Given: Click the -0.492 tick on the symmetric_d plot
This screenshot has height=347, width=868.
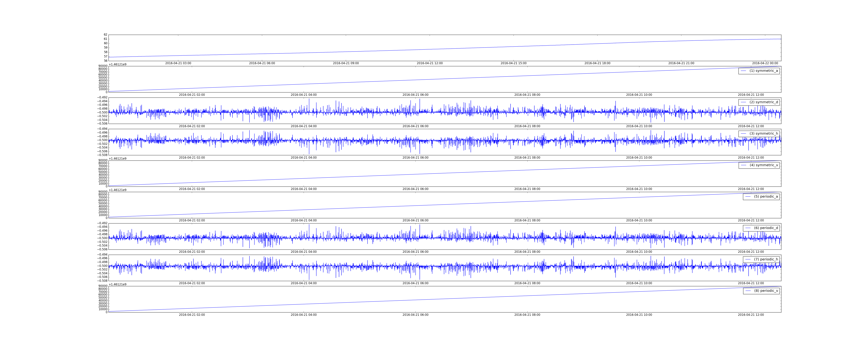Looking at the screenshot, I should click(x=102, y=98).
